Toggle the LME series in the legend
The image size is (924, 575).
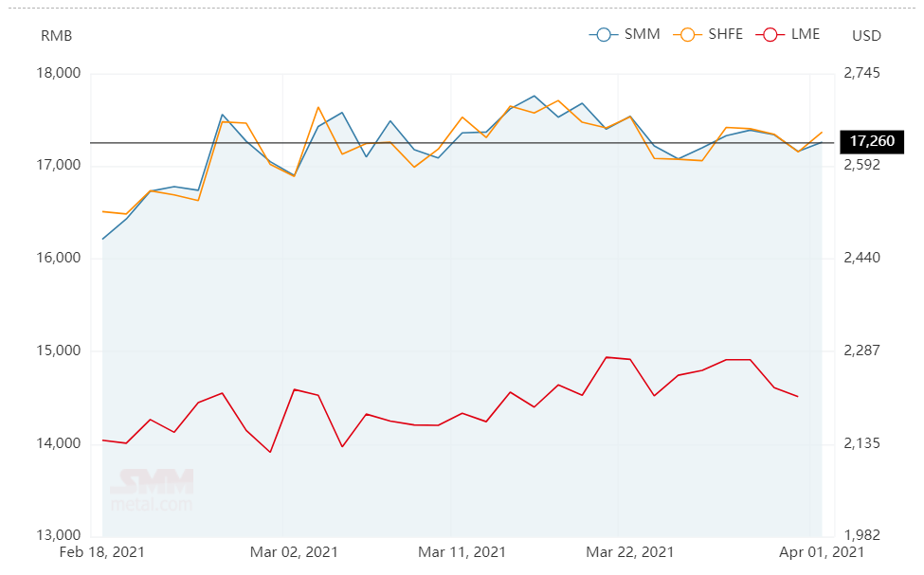(x=788, y=34)
